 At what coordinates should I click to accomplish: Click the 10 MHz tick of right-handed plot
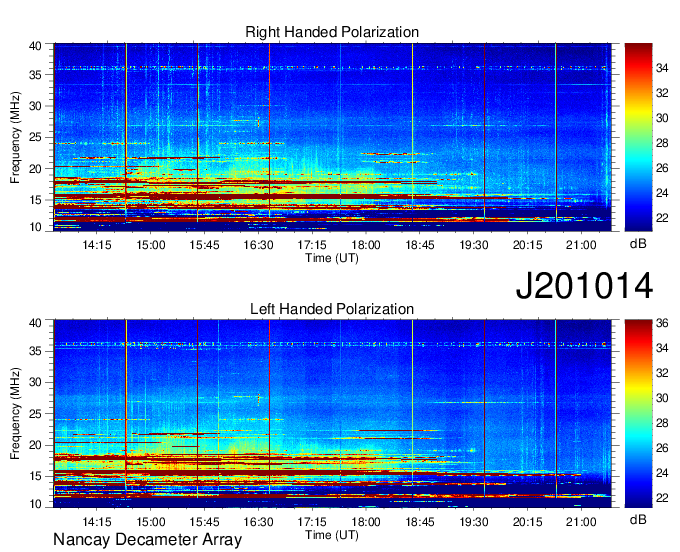click(36, 227)
